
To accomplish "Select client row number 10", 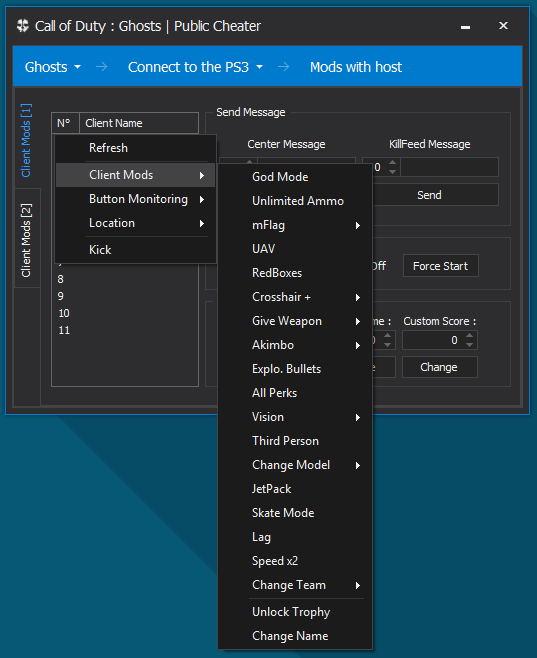I will (125, 313).
